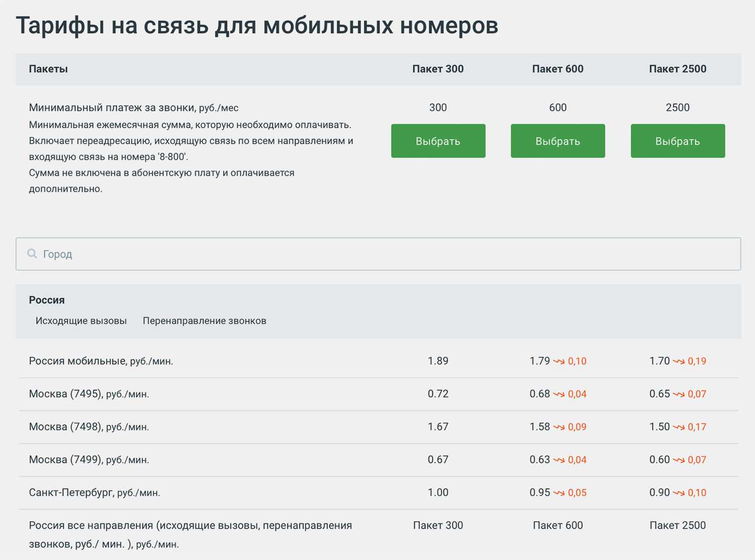The image size is (755, 560).
Task: Choose Пакет 2500 with its Выбрать button
Action: [677, 141]
